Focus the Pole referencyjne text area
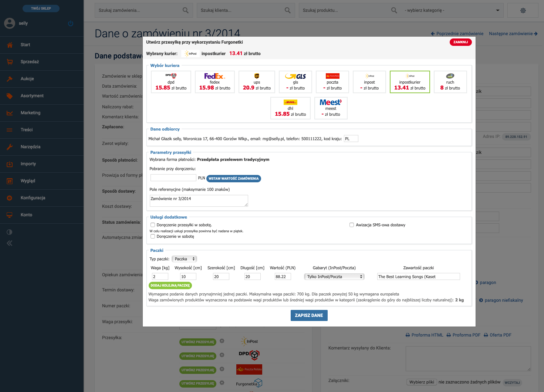This screenshot has height=392, width=544. (199, 201)
